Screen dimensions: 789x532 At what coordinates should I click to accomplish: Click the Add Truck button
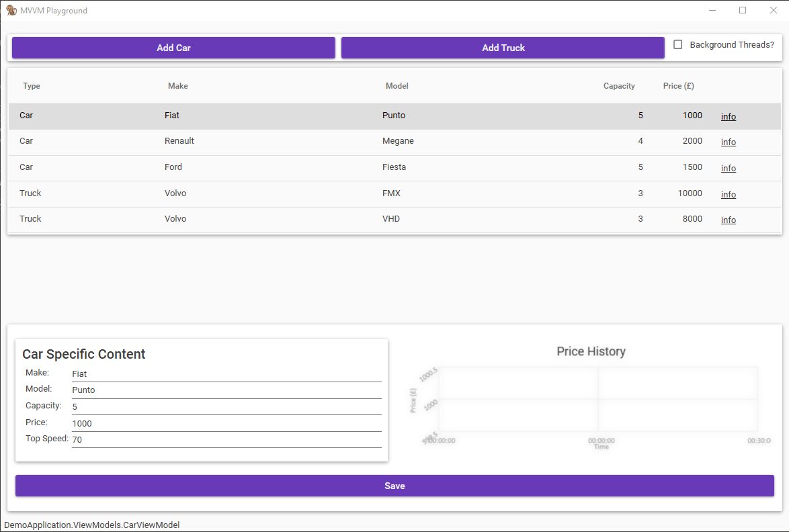coord(503,48)
